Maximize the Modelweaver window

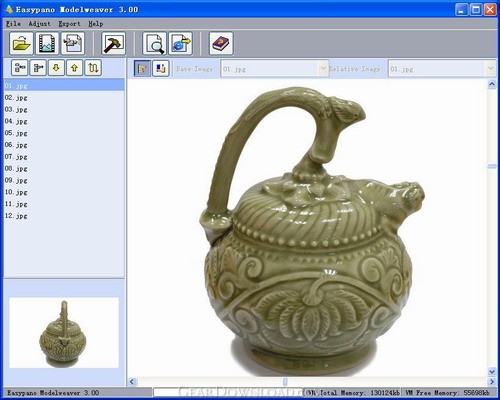[476, 9]
